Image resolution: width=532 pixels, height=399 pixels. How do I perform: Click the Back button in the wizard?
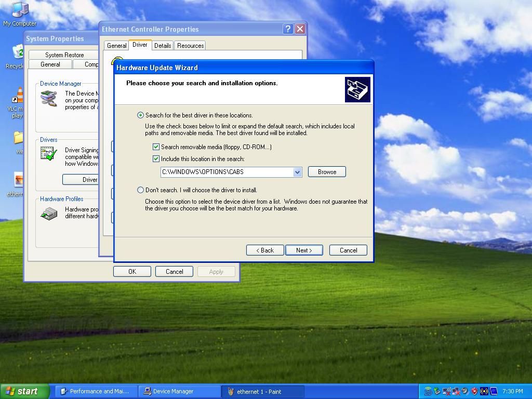pyautogui.click(x=265, y=250)
